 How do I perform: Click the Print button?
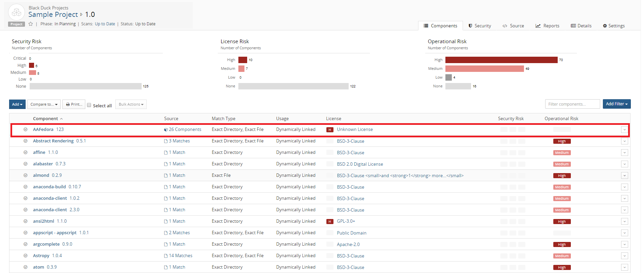74,104
